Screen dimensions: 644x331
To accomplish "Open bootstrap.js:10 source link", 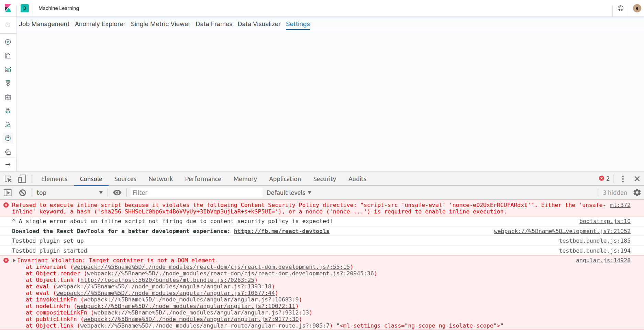I will 605,221.
